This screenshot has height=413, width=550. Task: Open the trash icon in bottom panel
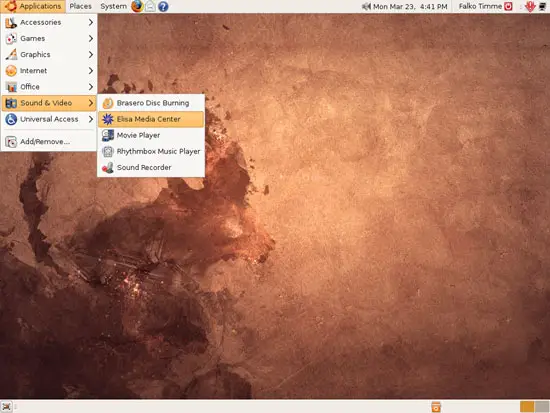click(x=436, y=407)
